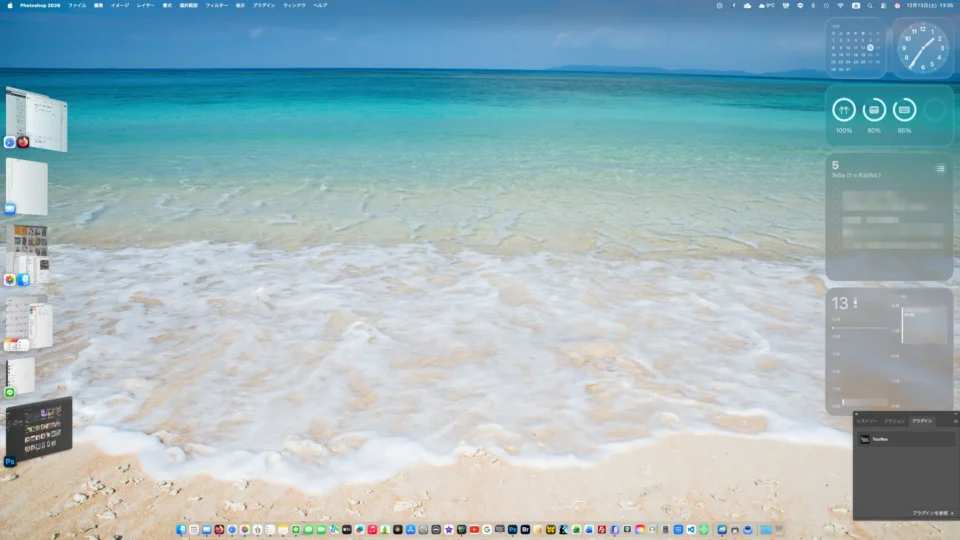Click the month calendar widget
Image resolution: width=960 pixels, height=540 pixels.
point(855,48)
